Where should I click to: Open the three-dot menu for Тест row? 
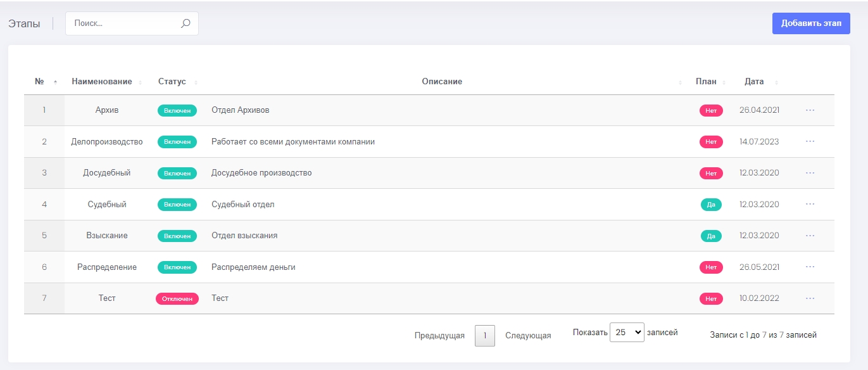(x=810, y=298)
